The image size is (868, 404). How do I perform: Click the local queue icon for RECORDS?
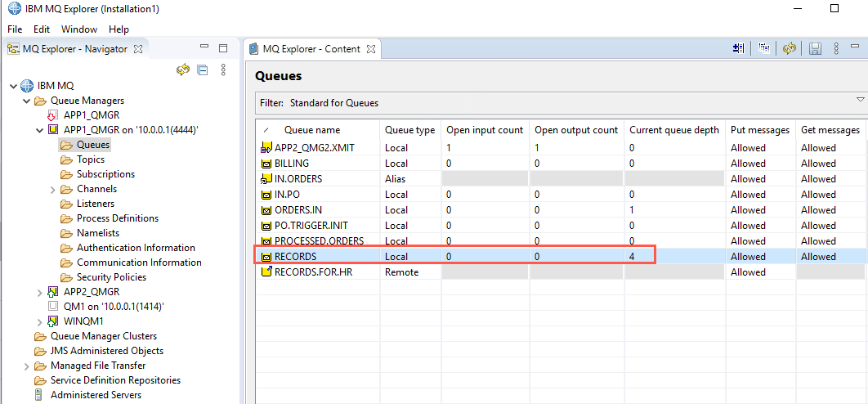pos(266,257)
